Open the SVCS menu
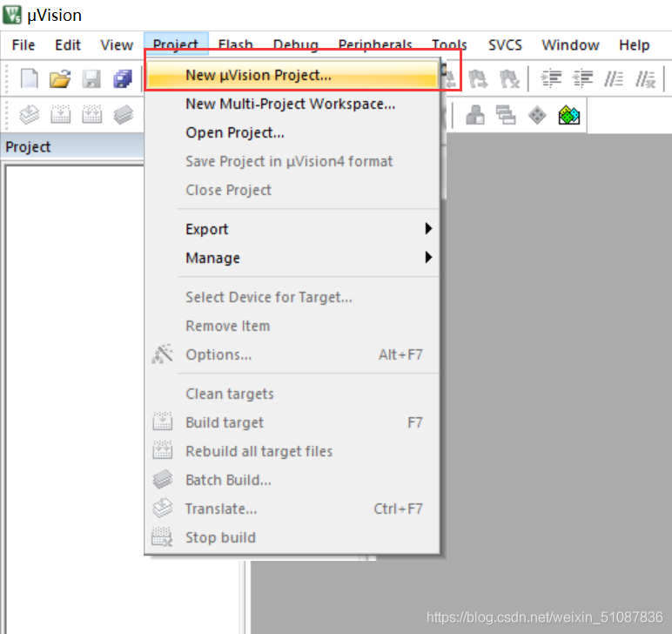The image size is (672, 634). click(x=505, y=45)
